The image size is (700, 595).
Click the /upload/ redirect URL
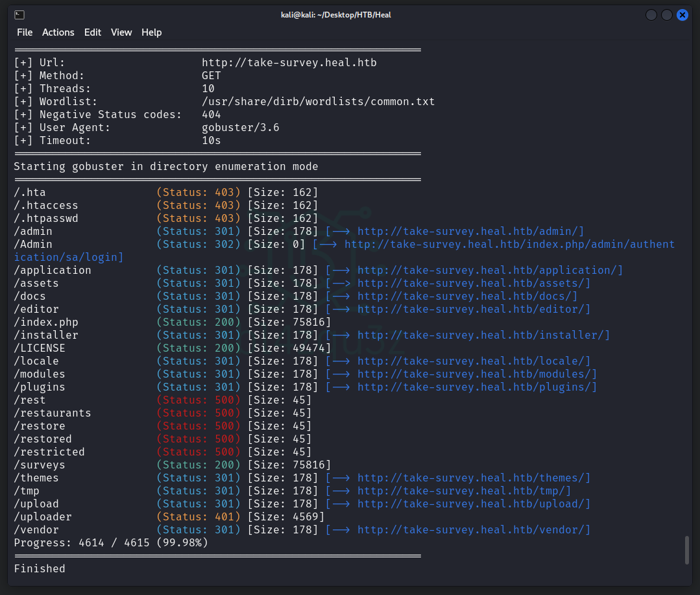474,504
